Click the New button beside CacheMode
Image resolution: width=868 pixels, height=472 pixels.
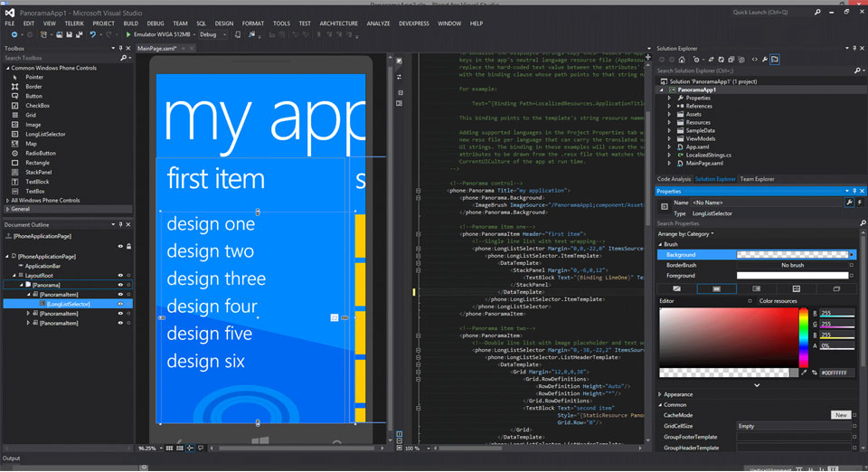click(841, 415)
